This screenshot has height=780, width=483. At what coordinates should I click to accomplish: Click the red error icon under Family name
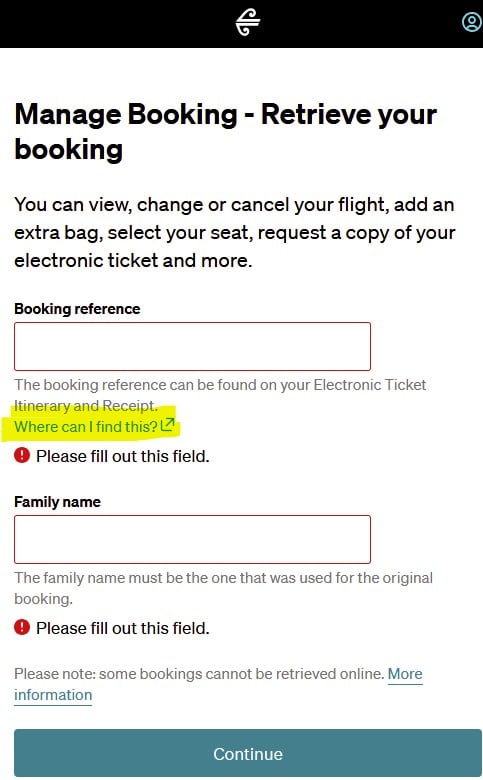tap(22, 627)
